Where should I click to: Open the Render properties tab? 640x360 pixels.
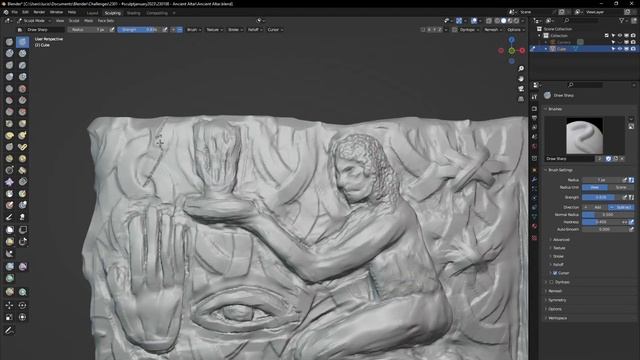[x=534, y=109]
